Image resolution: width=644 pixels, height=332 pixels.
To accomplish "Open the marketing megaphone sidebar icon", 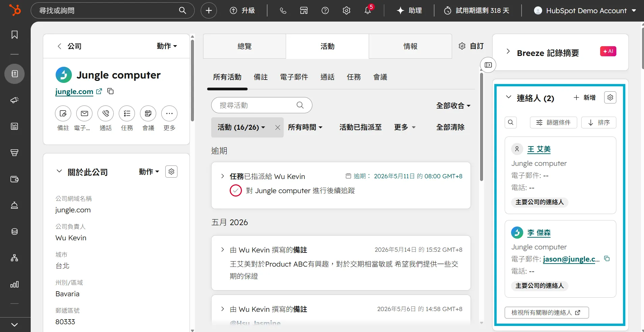I will [x=15, y=100].
